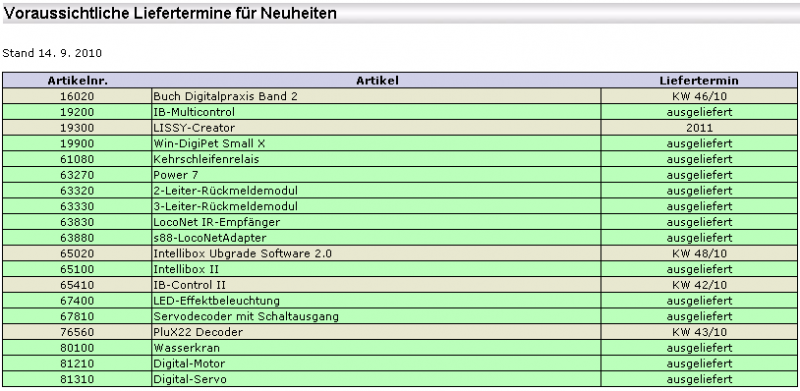Screen dimensions: 800x391
Task: Select the Buch Digitalpraxis Band 2 row
Action: pyautogui.click(x=400, y=96)
